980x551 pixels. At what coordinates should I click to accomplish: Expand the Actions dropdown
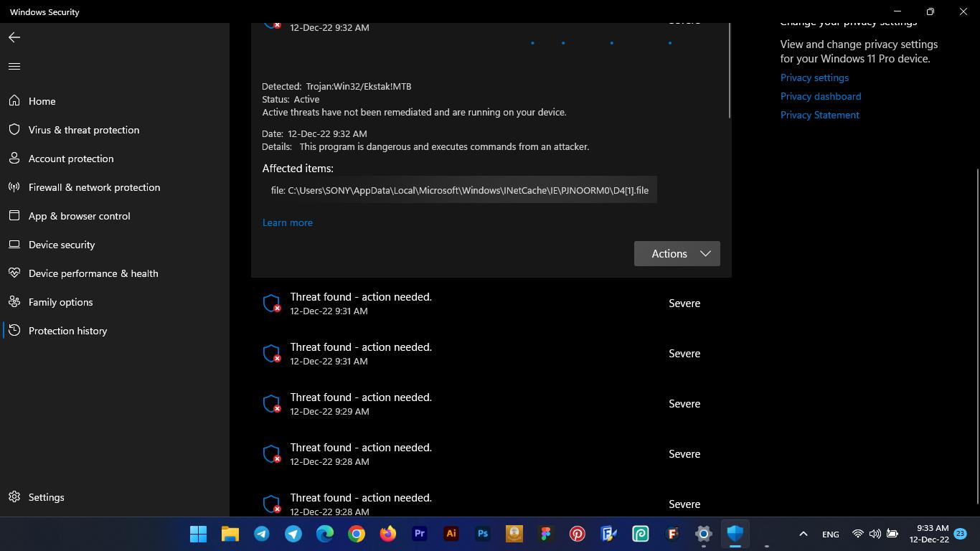(677, 253)
